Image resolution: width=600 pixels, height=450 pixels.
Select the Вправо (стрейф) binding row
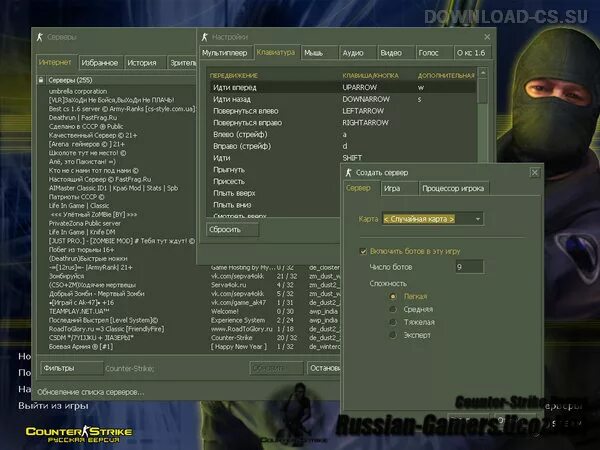click(x=343, y=146)
